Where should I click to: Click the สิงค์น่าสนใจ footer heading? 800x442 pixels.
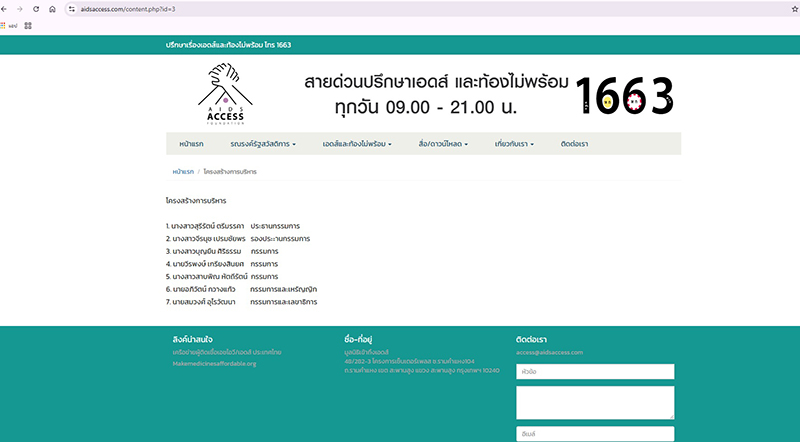[192, 339]
